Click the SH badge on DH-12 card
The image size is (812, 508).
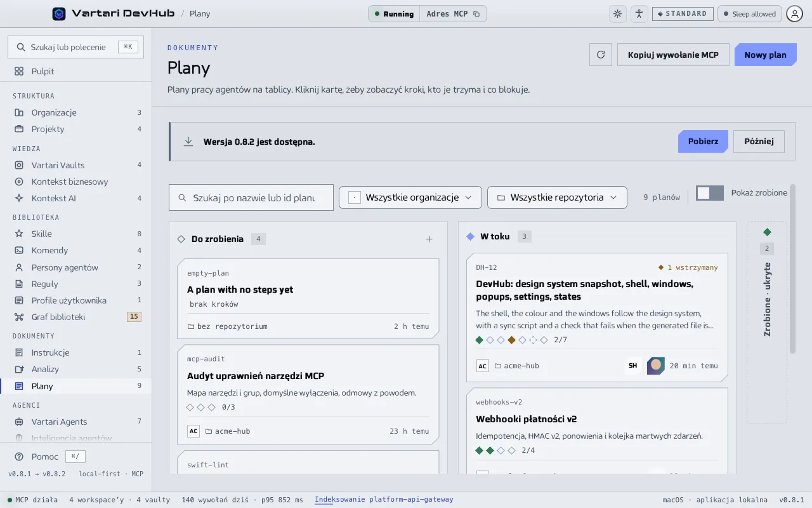pos(632,366)
